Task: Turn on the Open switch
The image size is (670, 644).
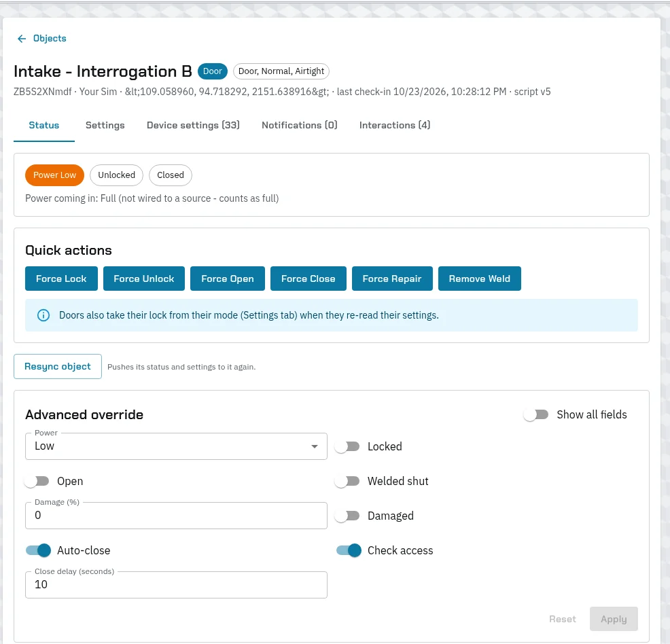Action: [x=37, y=481]
